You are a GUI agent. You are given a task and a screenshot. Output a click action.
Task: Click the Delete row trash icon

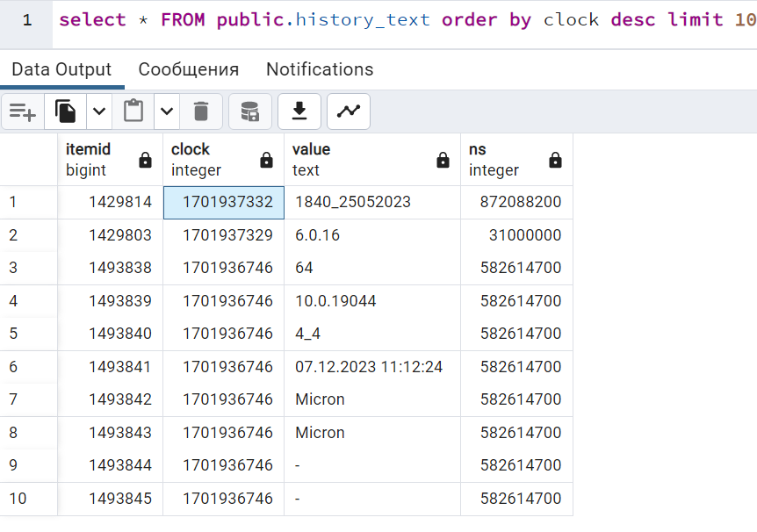click(x=201, y=111)
